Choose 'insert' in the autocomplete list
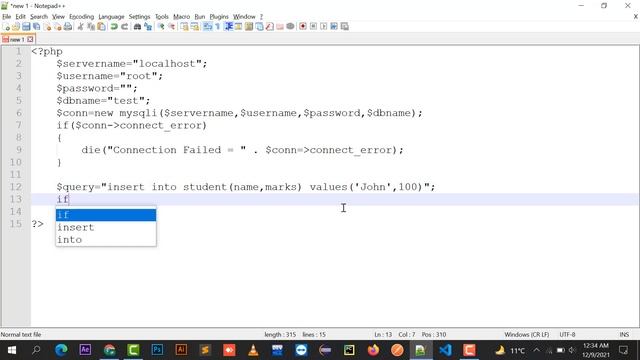This screenshot has height=360, width=640. tap(106, 227)
